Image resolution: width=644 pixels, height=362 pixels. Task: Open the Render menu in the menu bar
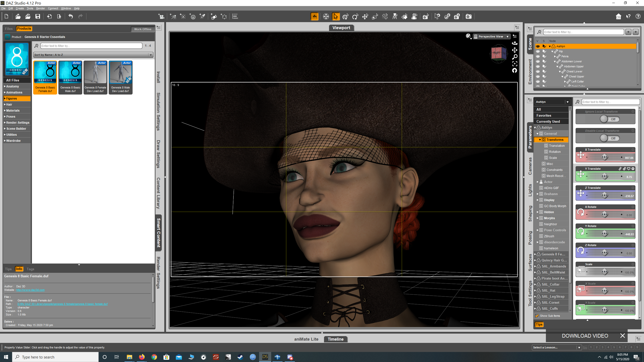pos(41,8)
